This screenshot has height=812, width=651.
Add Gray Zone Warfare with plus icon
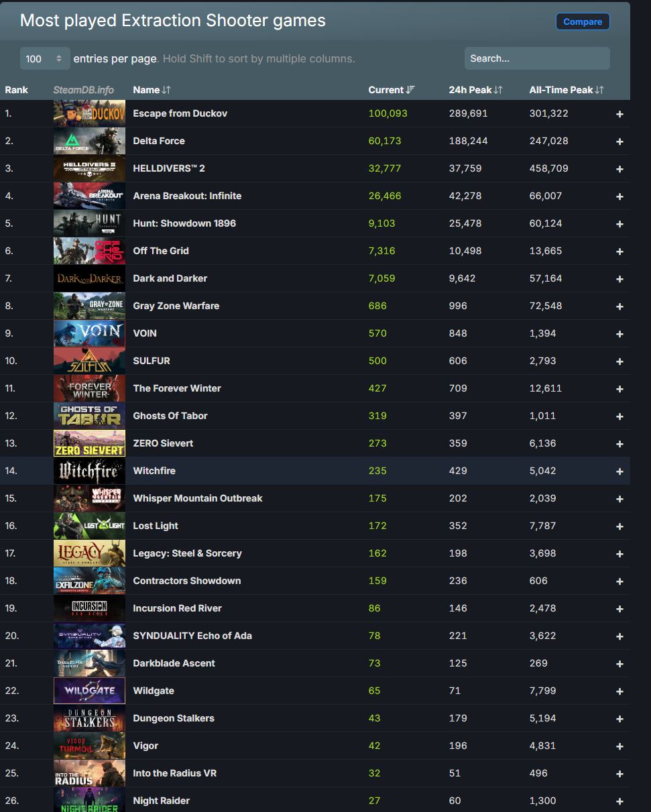[619, 306]
